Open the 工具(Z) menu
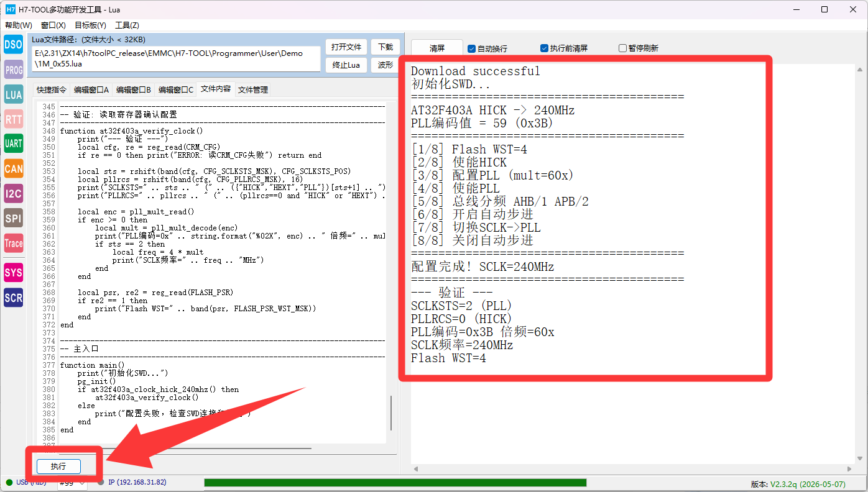 point(127,25)
